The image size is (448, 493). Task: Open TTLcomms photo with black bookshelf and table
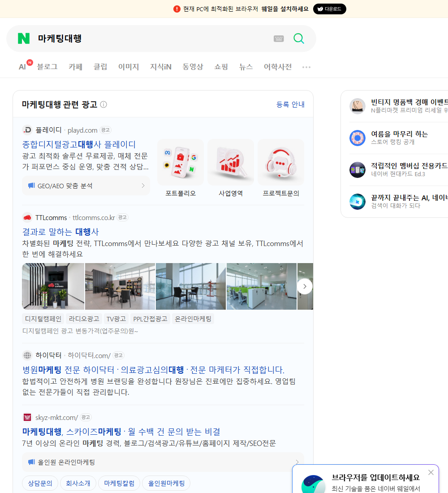[120, 286]
